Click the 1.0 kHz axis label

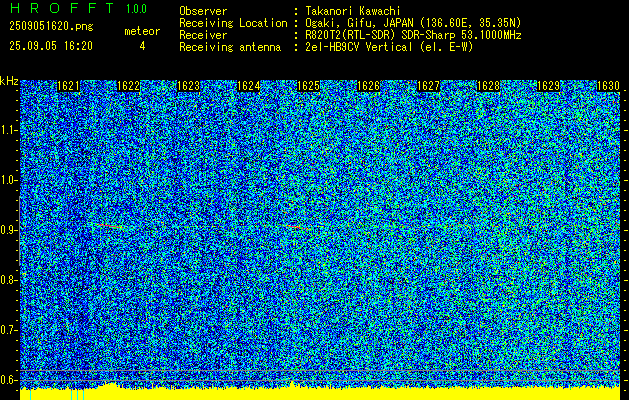pyautogui.click(x=8, y=181)
